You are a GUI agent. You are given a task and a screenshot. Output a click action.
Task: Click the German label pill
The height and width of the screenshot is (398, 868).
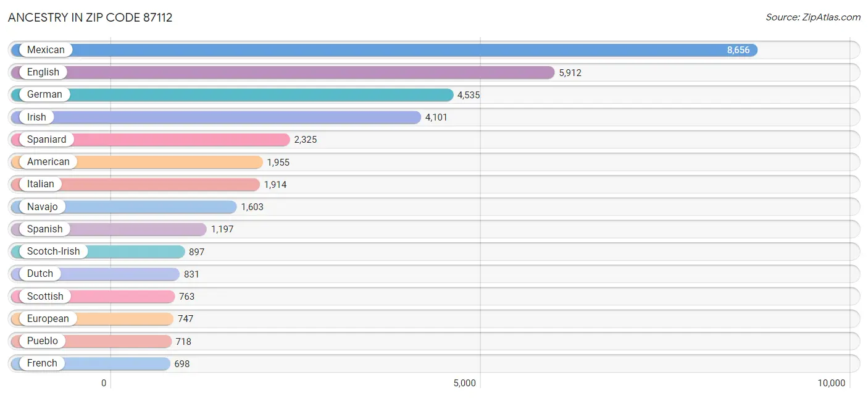click(x=44, y=95)
